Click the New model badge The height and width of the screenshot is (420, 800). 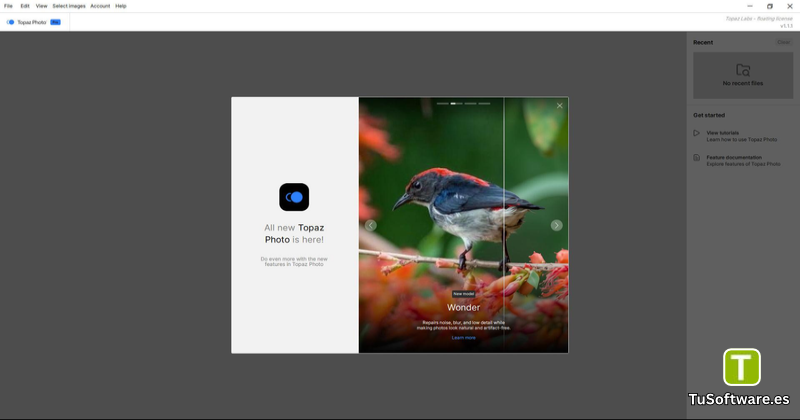[463, 294]
